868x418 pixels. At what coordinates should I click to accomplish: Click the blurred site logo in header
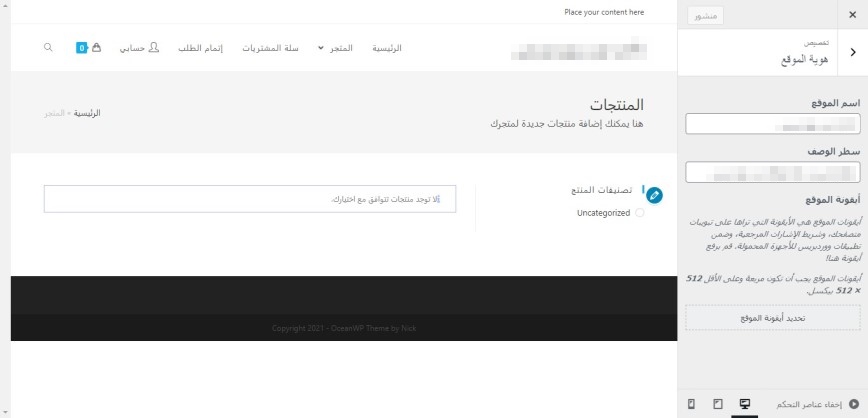click(578, 48)
